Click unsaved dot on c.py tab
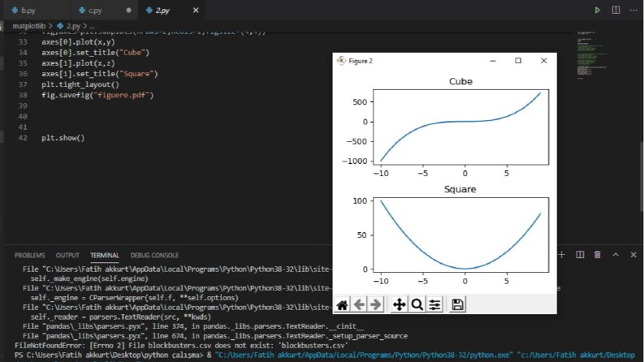 click(x=128, y=11)
